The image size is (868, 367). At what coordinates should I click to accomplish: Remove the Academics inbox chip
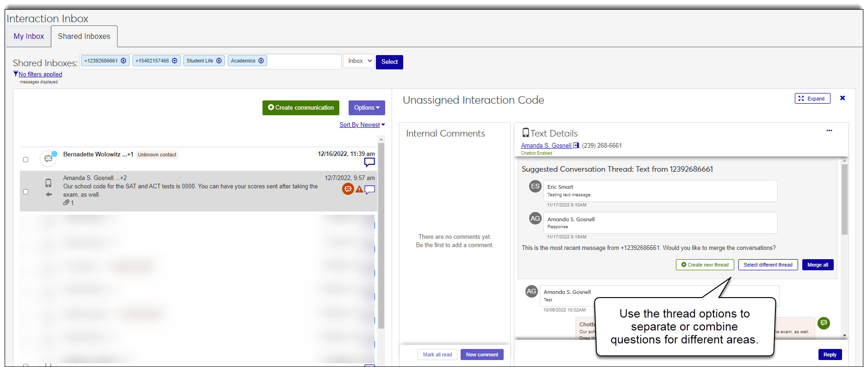(261, 61)
